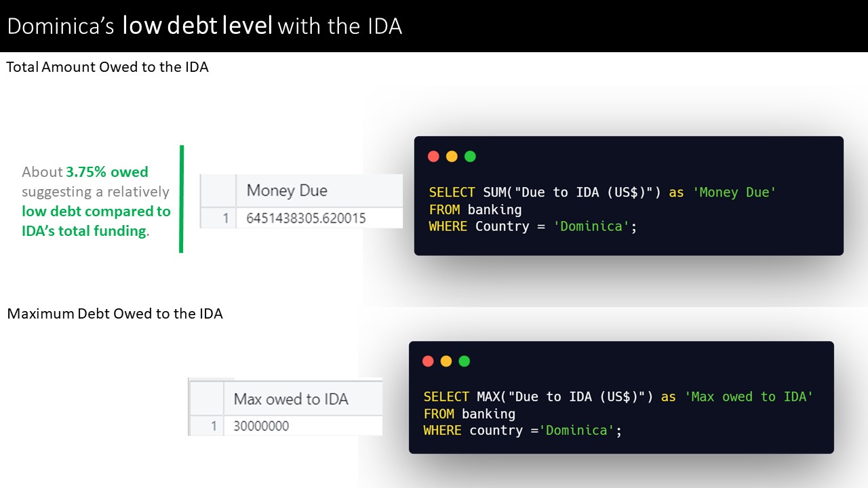Click 'FROM banking' in the upper code window
The height and width of the screenshot is (488, 868).
tap(475, 209)
